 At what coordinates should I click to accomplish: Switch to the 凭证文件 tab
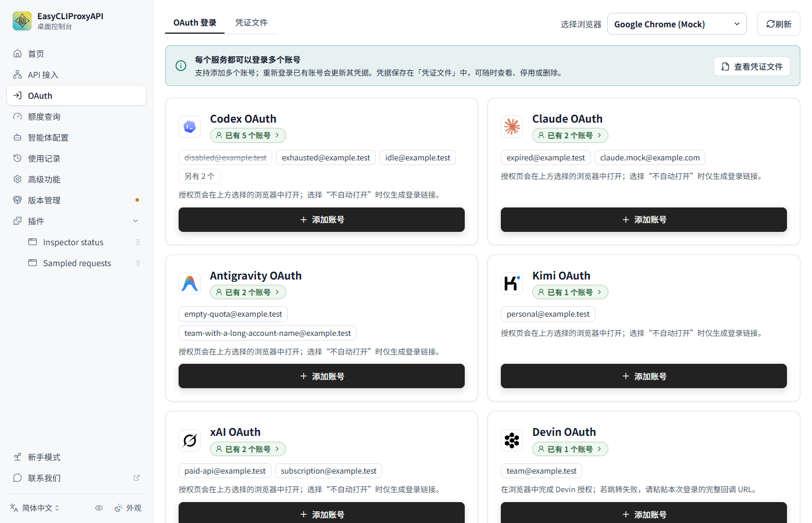(x=251, y=23)
